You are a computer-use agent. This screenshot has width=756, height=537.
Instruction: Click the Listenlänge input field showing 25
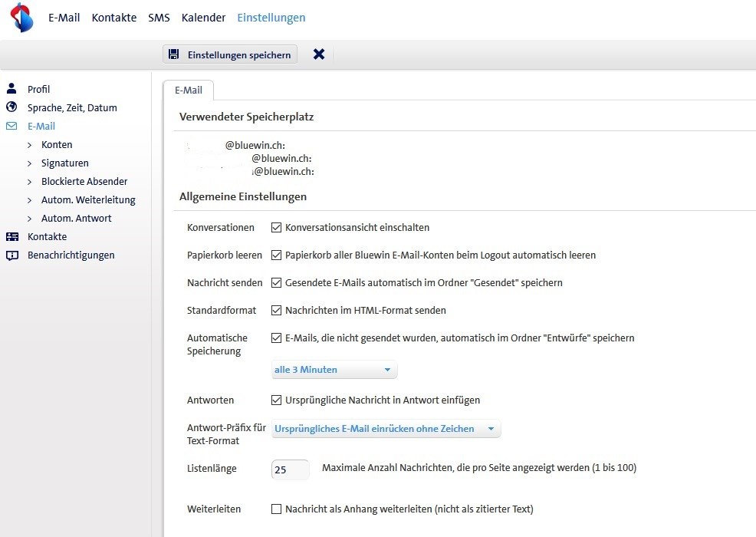[290, 469]
